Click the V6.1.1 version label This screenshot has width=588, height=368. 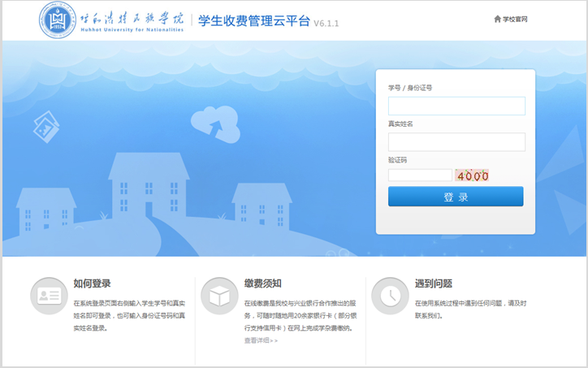326,24
